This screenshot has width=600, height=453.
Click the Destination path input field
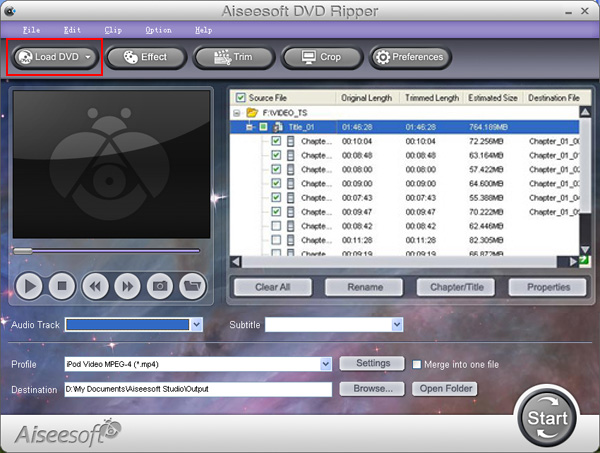click(x=198, y=389)
